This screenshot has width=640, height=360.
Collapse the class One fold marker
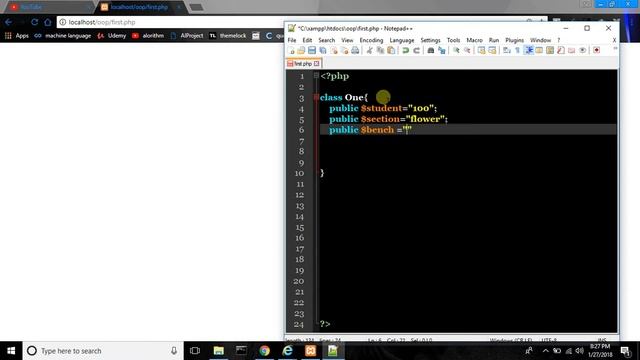[316, 97]
